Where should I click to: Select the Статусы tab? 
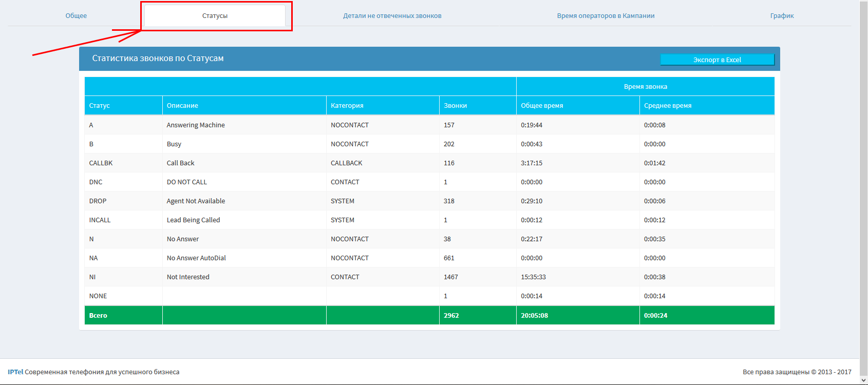[215, 15]
